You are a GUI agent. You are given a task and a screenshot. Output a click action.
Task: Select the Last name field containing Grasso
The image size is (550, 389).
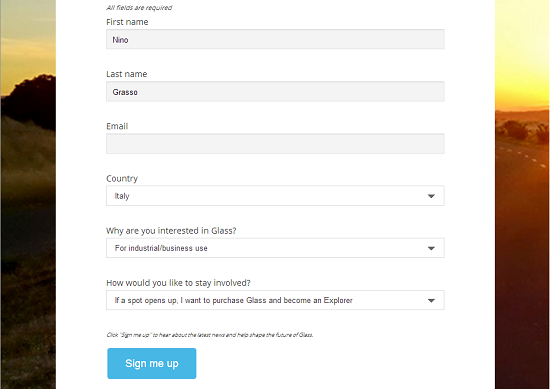tap(275, 92)
